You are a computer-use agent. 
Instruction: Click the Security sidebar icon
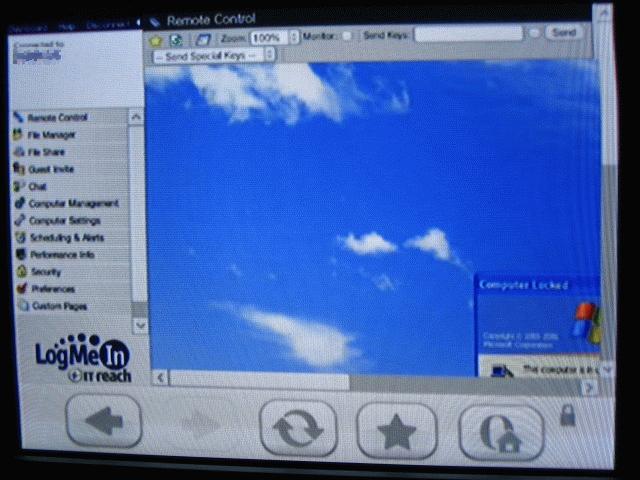click(22, 271)
